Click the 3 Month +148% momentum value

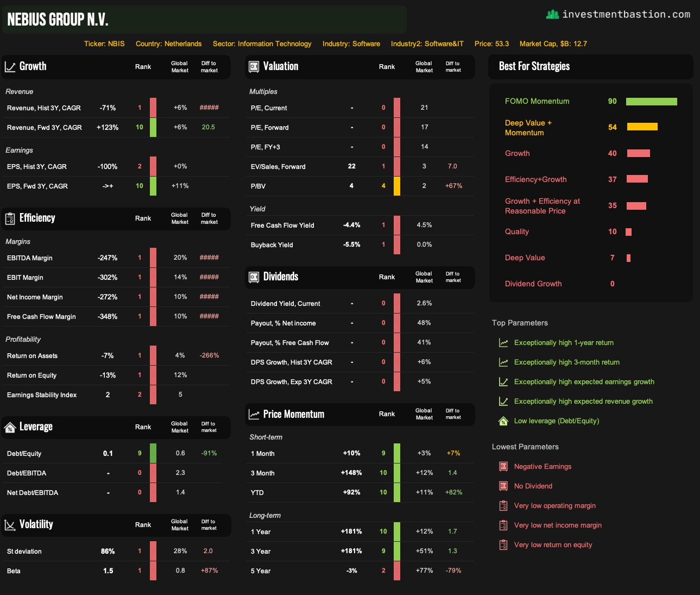tap(351, 473)
